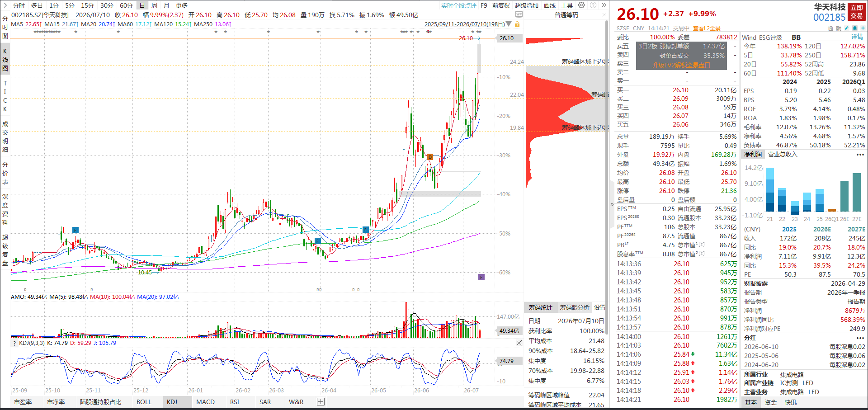868x410 pixels.
Task: Click the 画线 drawing tool
Action: point(550,5)
